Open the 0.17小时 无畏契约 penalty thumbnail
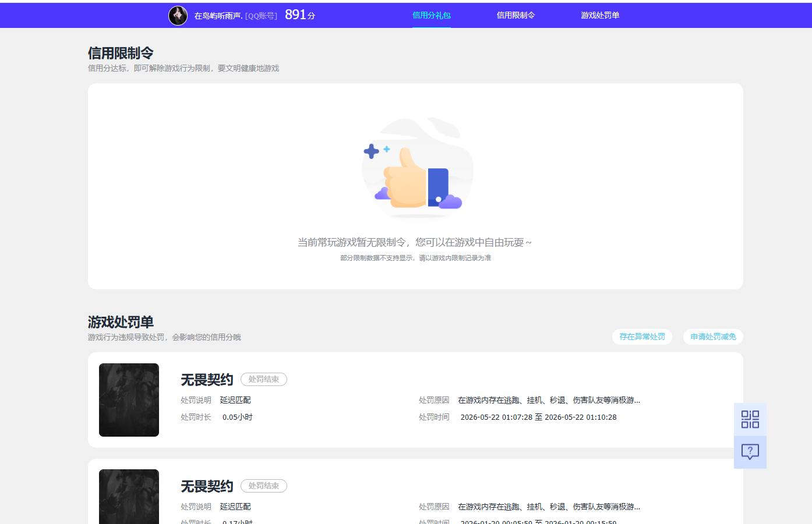The height and width of the screenshot is (524, 812). click(x=129, y=497)
